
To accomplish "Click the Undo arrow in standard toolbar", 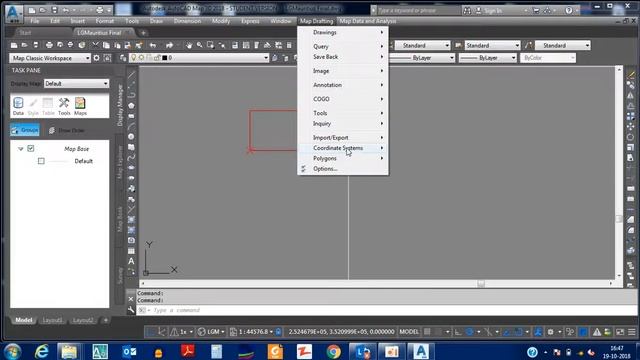I will point(153,45).
